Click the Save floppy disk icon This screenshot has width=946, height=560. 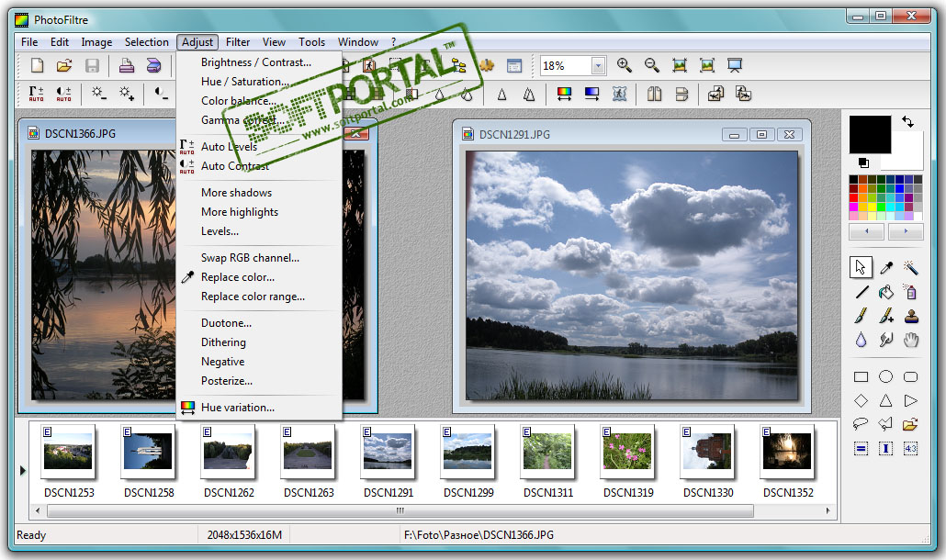(x=92, y=65)
